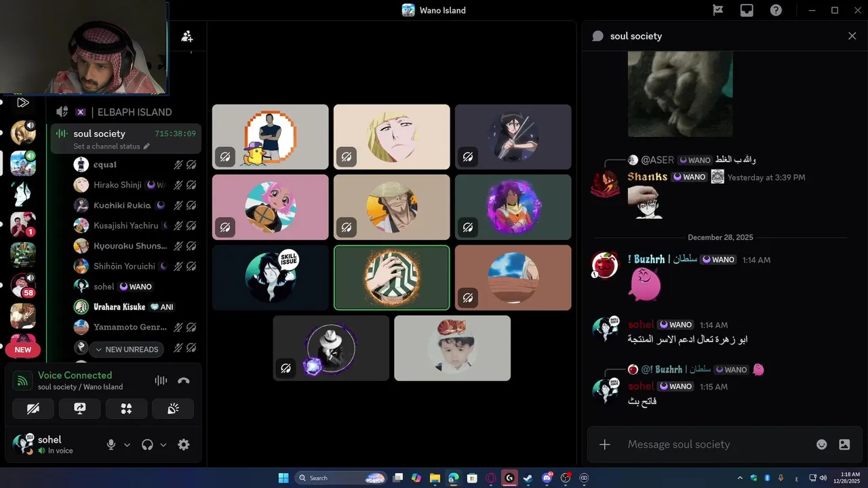Toggle microphone mute
The height and width of the screenshot is (488, 868).
coord(111,445)
